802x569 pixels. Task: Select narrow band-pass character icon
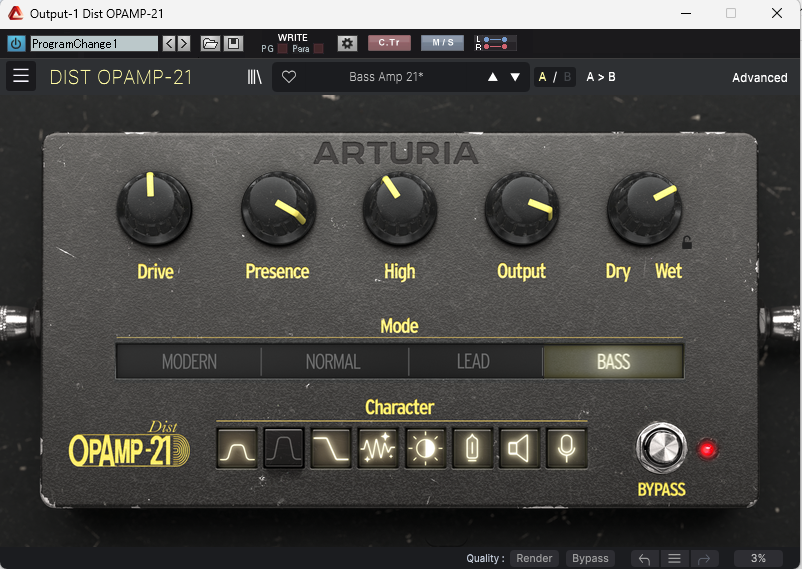coord(284,449)
